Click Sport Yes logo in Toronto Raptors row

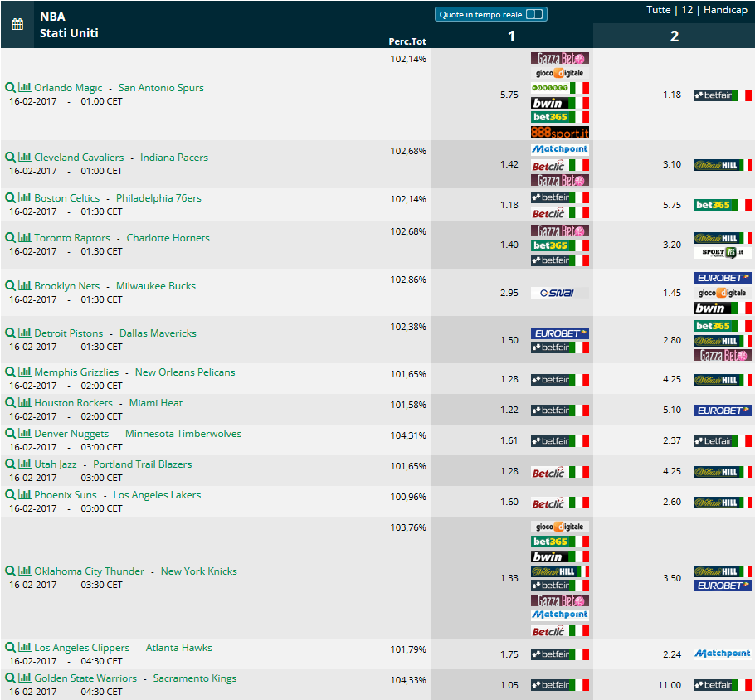(723, 252)
